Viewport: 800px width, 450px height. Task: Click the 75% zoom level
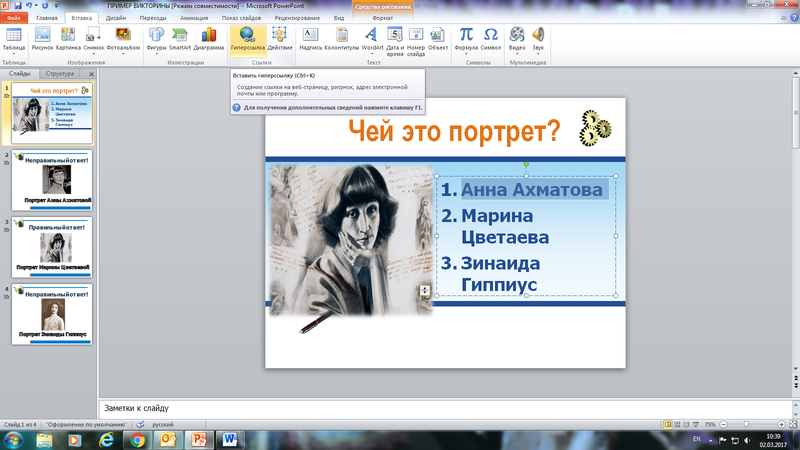coord(710,424)
